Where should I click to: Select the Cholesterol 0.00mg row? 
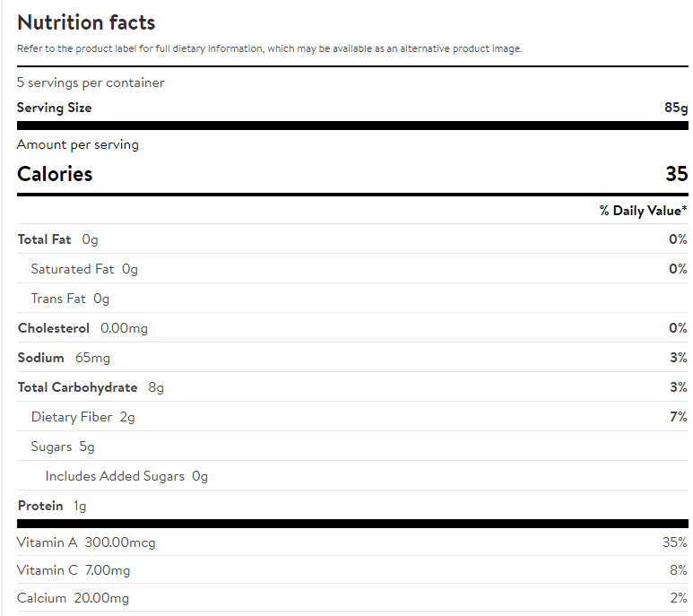(x=82, y=328)
